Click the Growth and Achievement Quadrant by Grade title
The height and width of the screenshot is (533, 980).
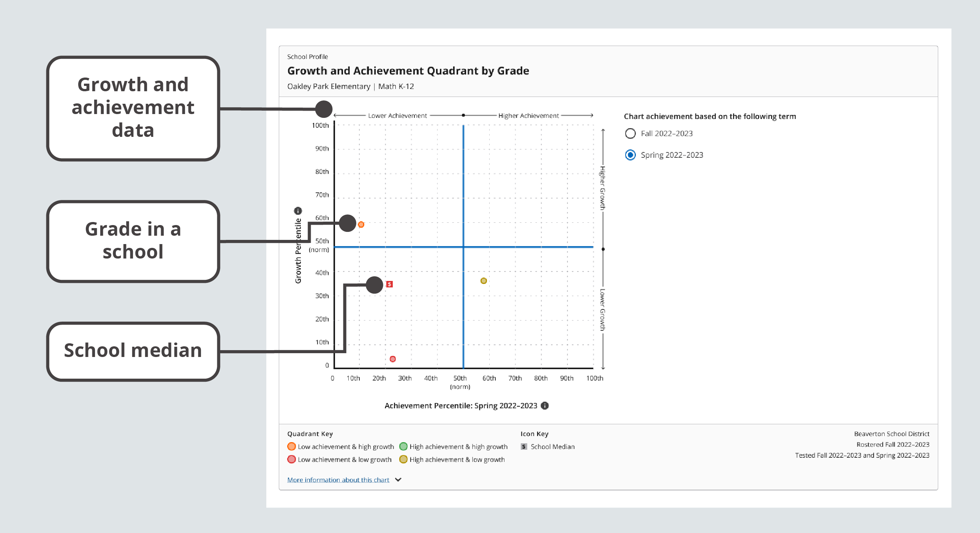click(408, 71)
